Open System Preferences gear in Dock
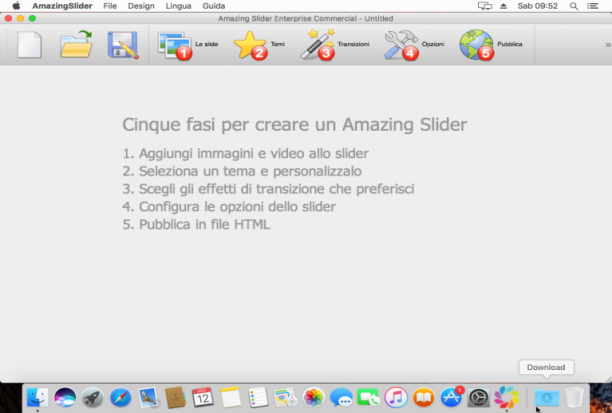This screenshot has width=612, height=413. [479, 398]
